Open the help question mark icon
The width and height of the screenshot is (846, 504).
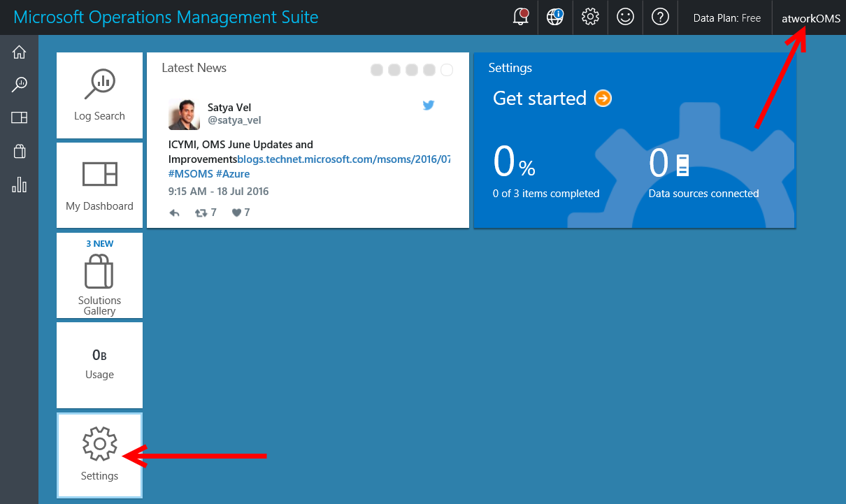tap(660, 17)
